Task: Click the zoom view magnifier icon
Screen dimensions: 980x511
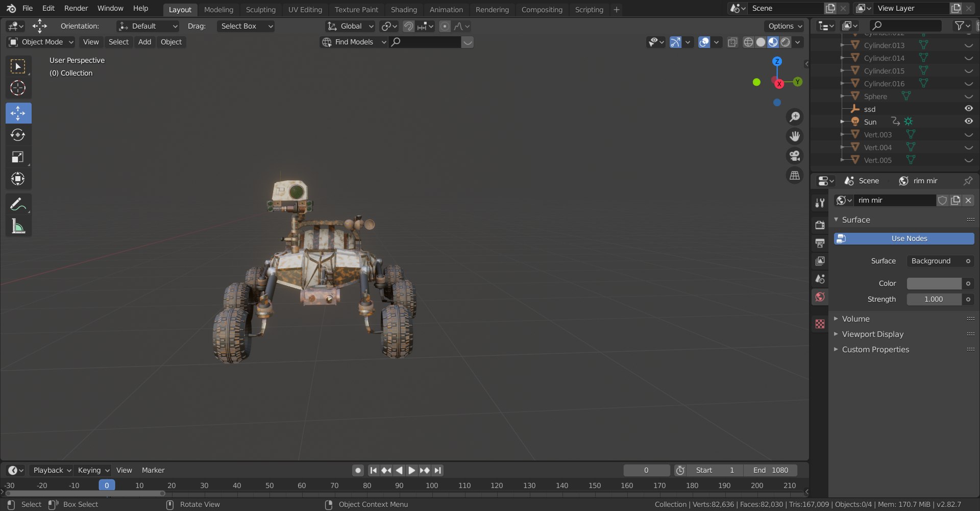Action: point(795,117)
